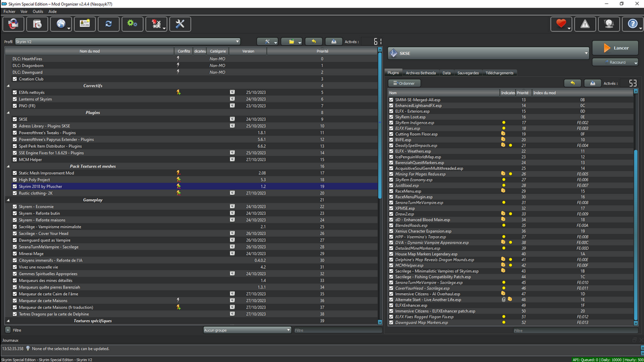This screenshot has width=644, height=362.
Task: Open the Voir menu
Action: pyautogui.click(x=24, y=12)
